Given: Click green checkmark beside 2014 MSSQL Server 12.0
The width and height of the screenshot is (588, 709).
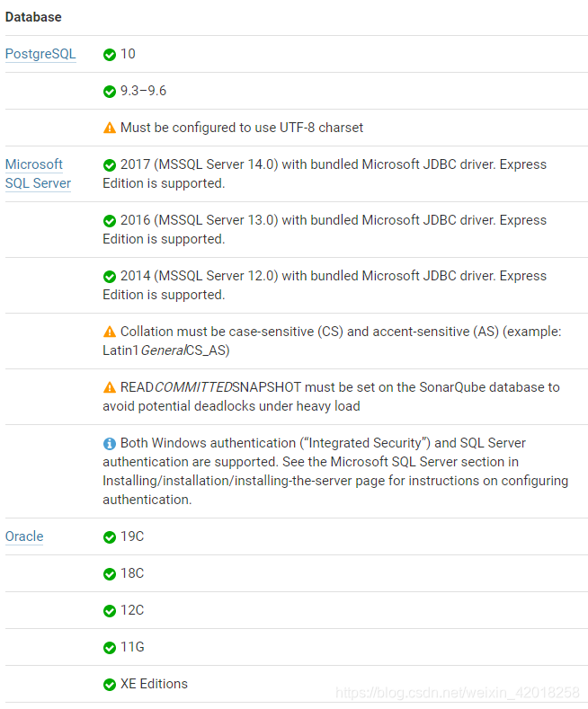Looking at the screenshot, I should click(x=110, y=276).
